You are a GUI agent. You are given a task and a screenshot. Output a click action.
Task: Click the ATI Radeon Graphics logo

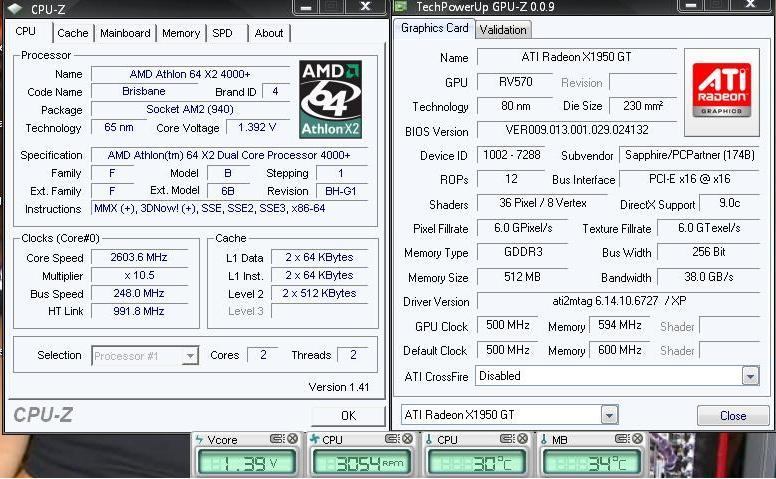[x=722, y=92]
